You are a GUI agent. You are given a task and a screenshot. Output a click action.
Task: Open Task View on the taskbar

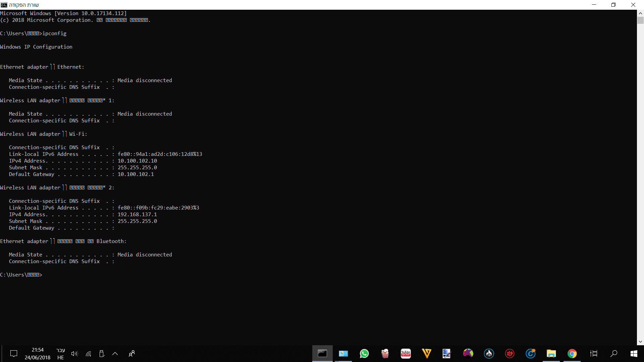(x=593, y=354)
